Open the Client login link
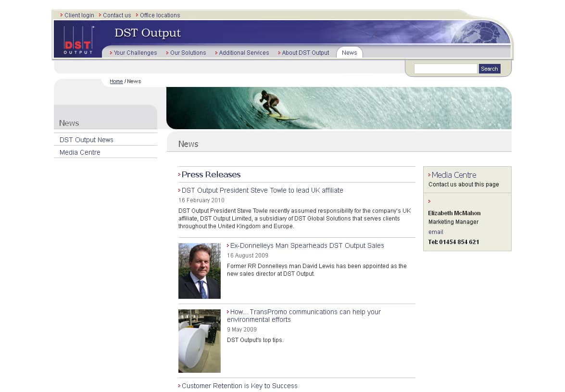The height and width of the screenshot is (392, 565). coord(79,15)
